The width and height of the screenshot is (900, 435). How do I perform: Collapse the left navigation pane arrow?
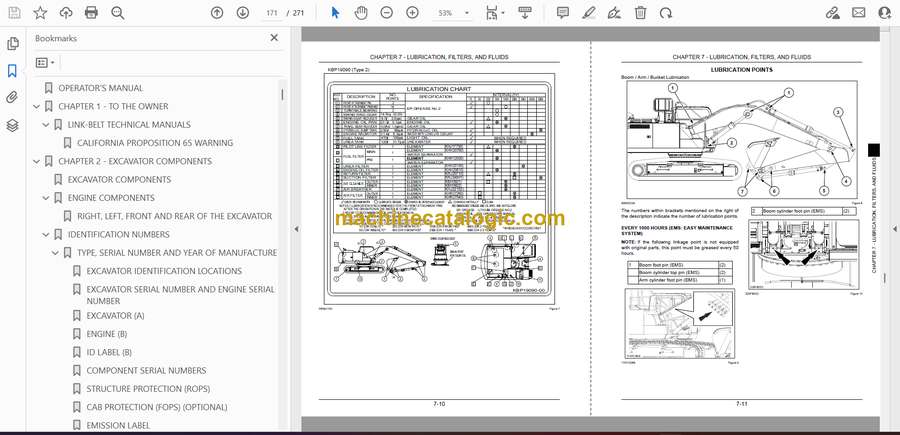pyautogui.click(x=296, y=229)
